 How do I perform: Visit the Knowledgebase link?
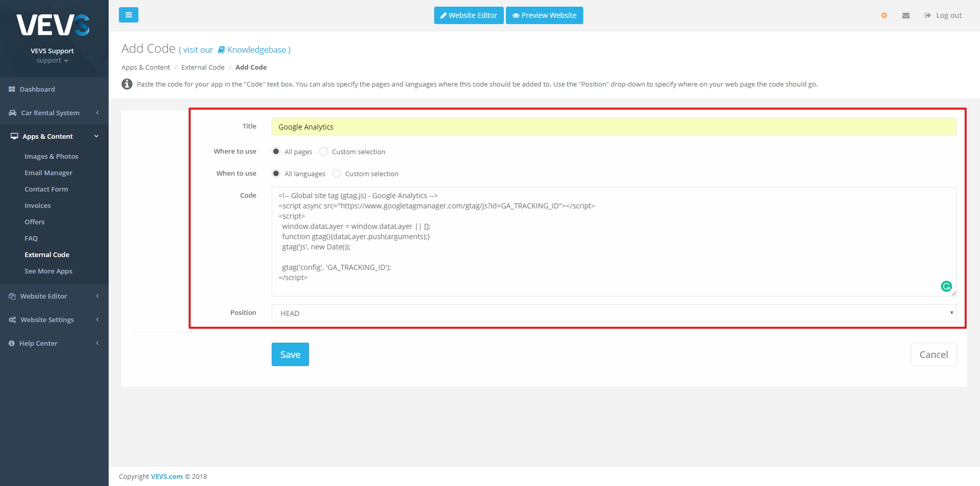click(257, 50)
